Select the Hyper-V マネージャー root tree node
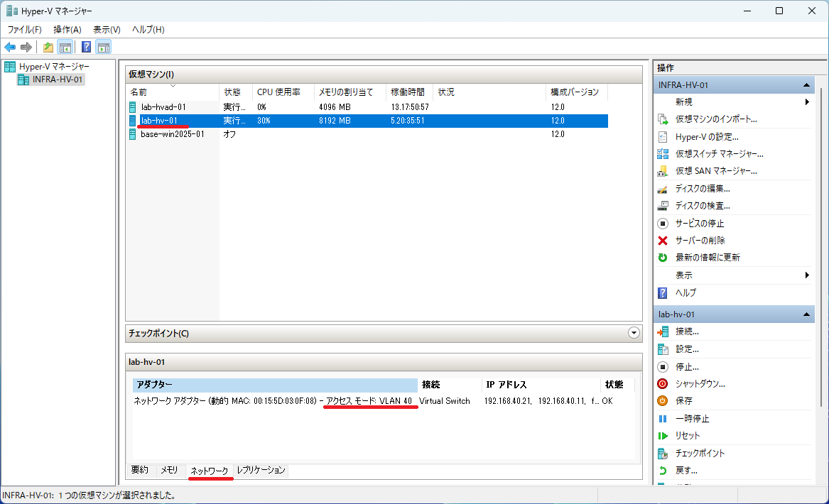The height and width of the screenshot is (504, 829). (54, 67)
